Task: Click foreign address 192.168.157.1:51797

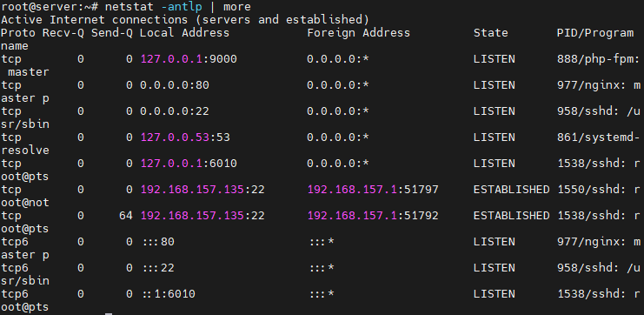Action: (x=373, y=190)
